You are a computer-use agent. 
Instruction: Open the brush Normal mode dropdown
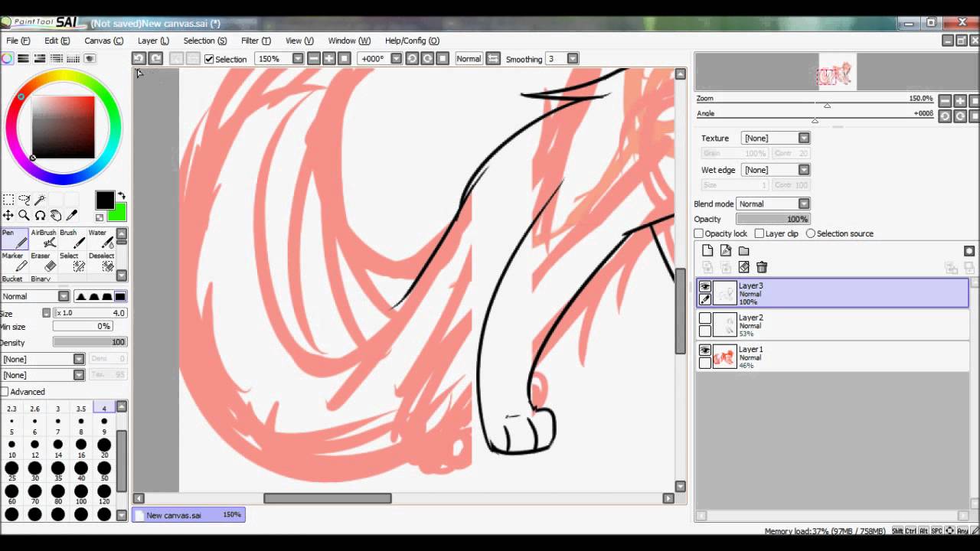point(64,296)
